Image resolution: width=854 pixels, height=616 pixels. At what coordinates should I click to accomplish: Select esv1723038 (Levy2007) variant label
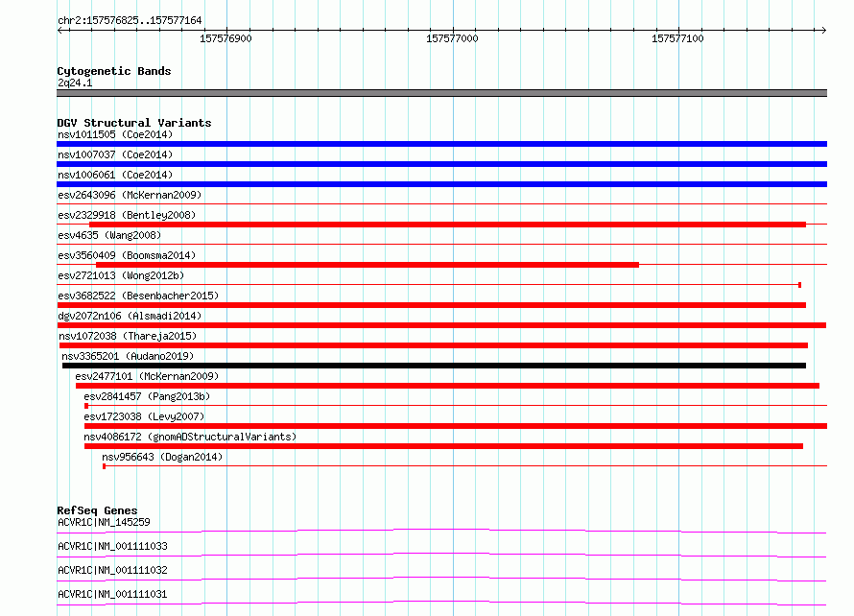point(144,416)
